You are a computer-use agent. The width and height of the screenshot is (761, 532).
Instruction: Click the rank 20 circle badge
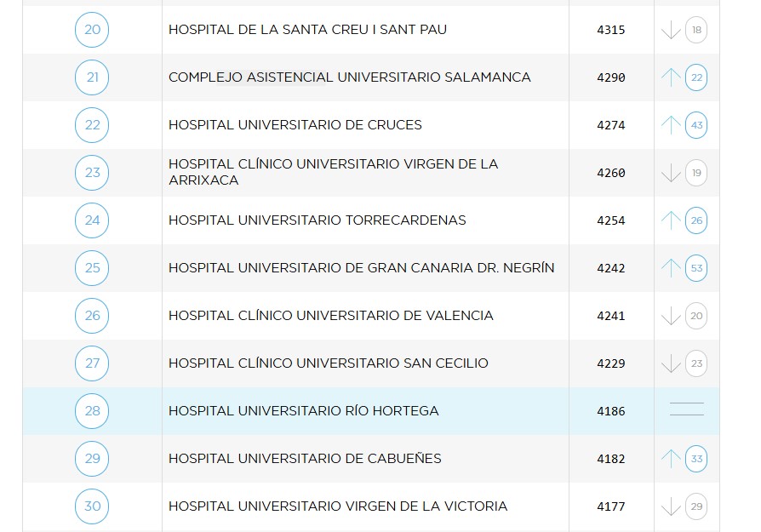click(x=92, y=30)
